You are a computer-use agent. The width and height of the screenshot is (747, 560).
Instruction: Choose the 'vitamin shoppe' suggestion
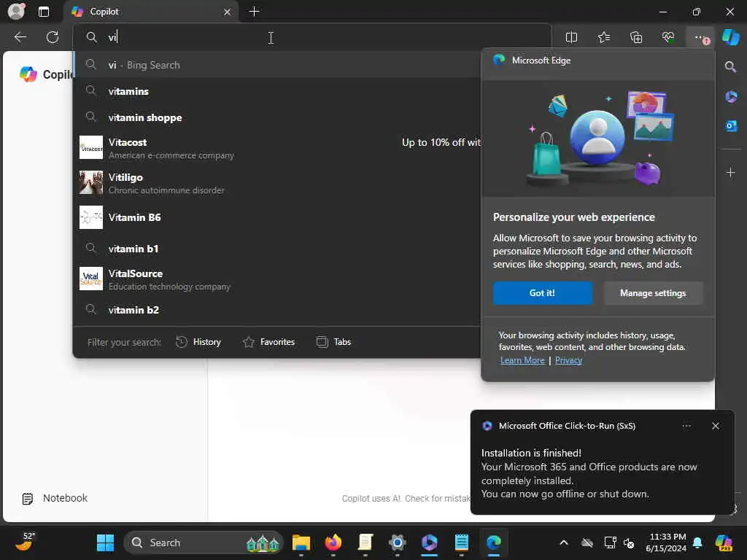tap(276, 117)
